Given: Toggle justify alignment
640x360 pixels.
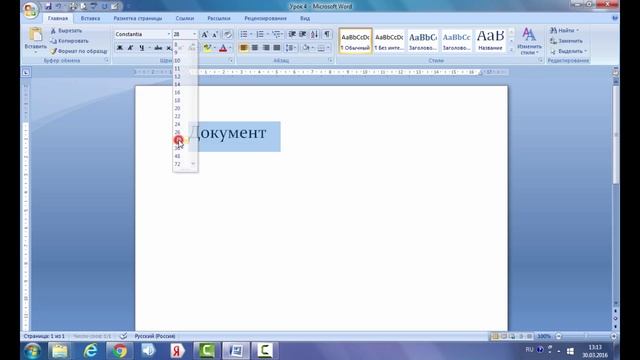Looking at the screenshot, I should [277, 48].
